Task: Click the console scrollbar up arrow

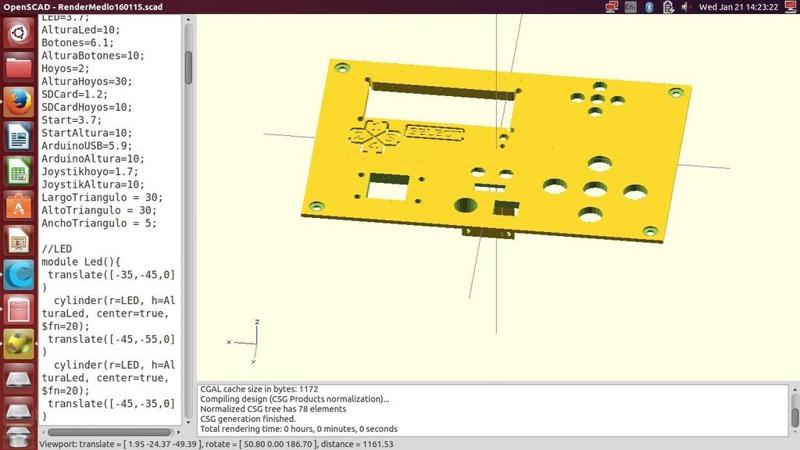Action: (x=795, y=390)
